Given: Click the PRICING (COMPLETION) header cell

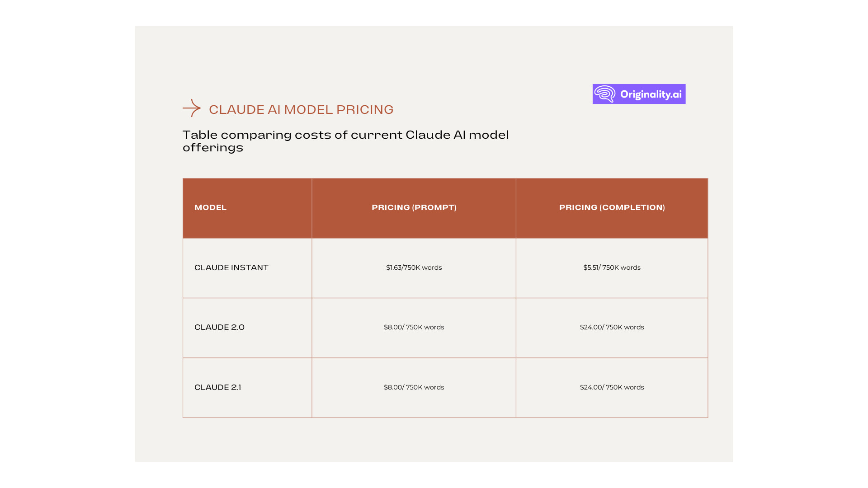Looking at the screenshot, I should (612, 207).
